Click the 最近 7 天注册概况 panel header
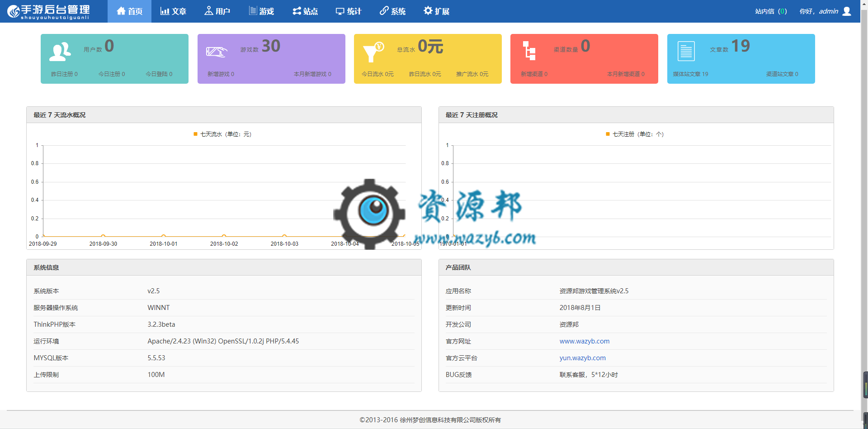The image size is (868, 429). [x=636, y=115]
